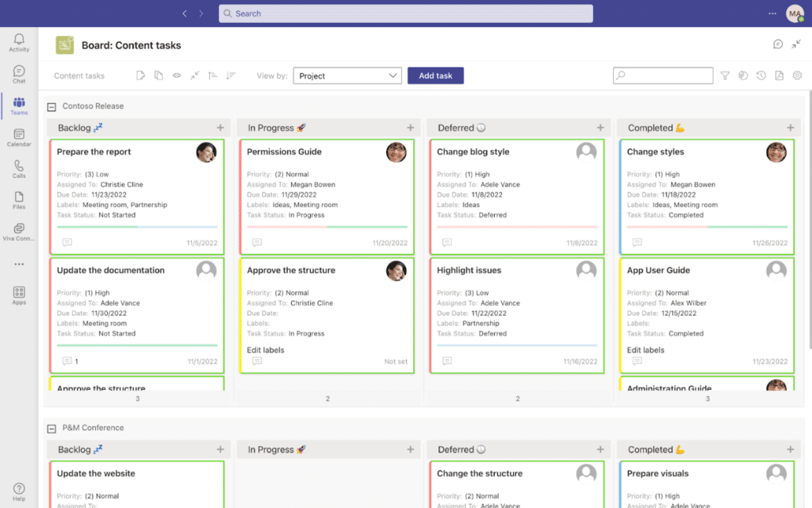Select Teams in the left sidebar

coord(19,106)
